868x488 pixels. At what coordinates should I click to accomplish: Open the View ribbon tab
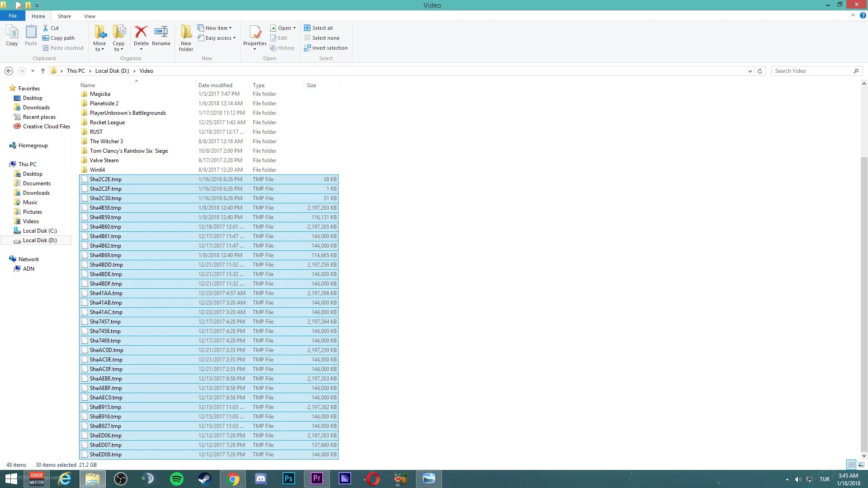(x=90, y=16)
